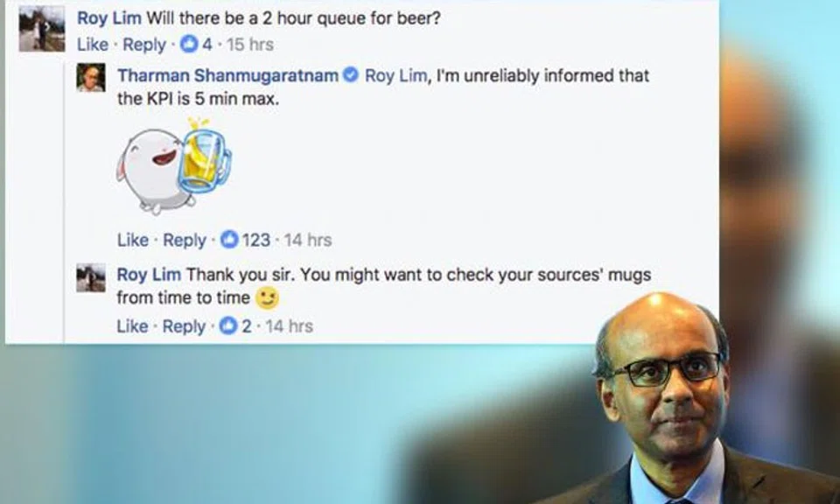Open Roy Lim's small avatar on last reply
The height and width of the screenshot is (504, 840).
click(x=90, y=277)
